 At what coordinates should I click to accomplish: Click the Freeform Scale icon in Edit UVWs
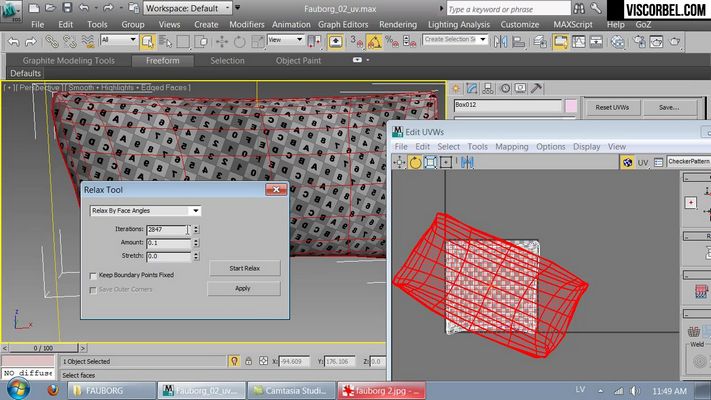pos(446,162)
